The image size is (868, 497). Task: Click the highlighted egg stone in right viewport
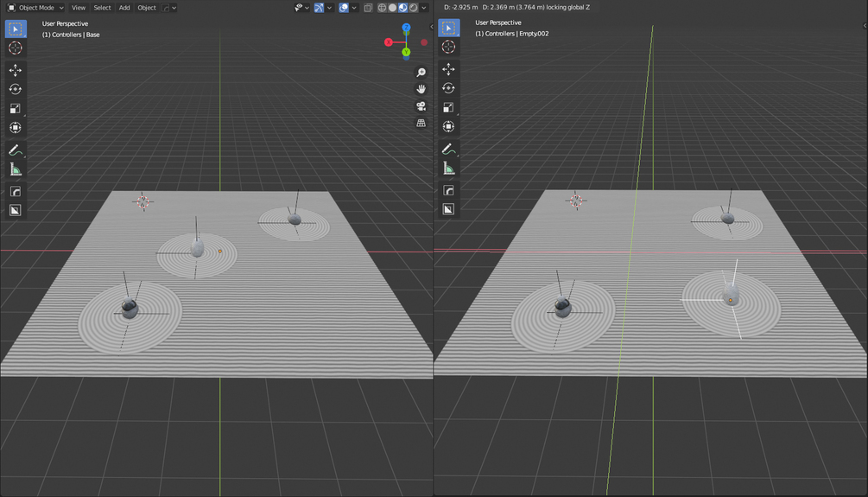point(732,294)
